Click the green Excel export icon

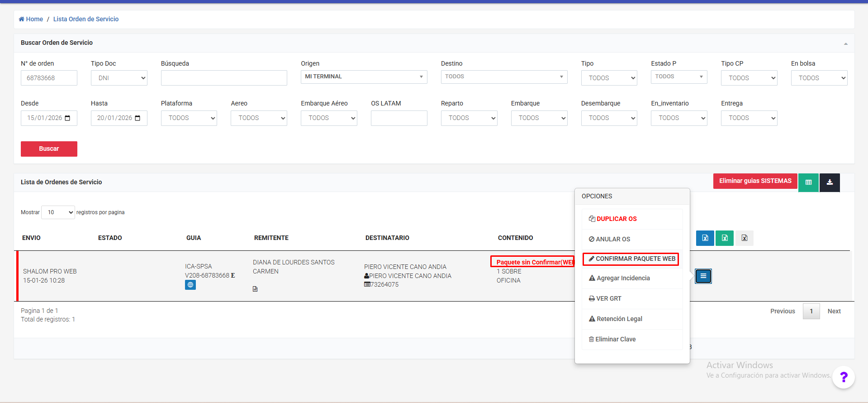(x=725, y=238)
